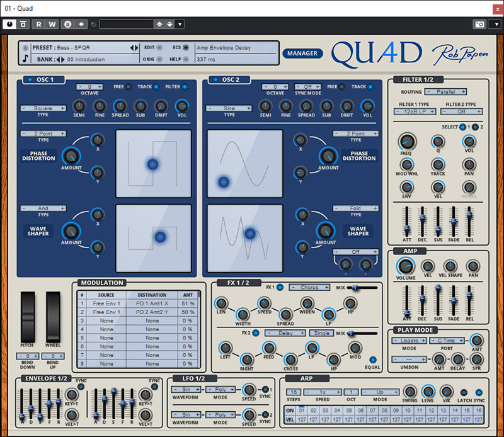
Task: Click the Write automation W icon
Action: pyautogui.click(x=52, y=25)
